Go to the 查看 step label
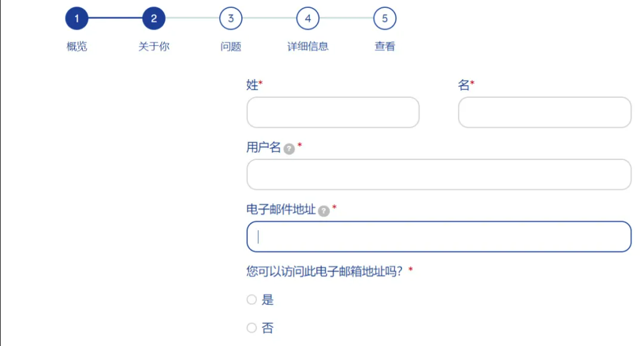 (385, 46)
